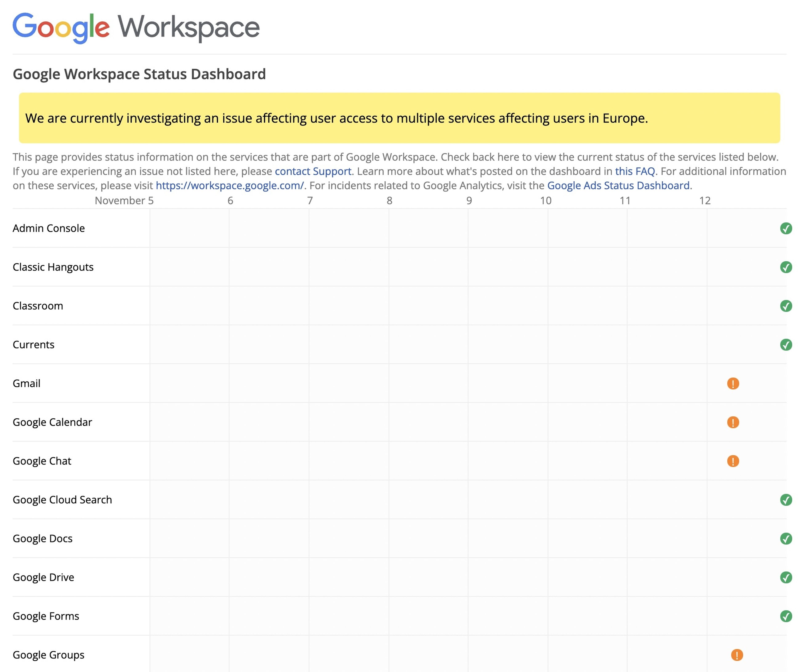This screenshot has height=672, width=808.
Task: Click the Currents service name
Action: (33, 345)
